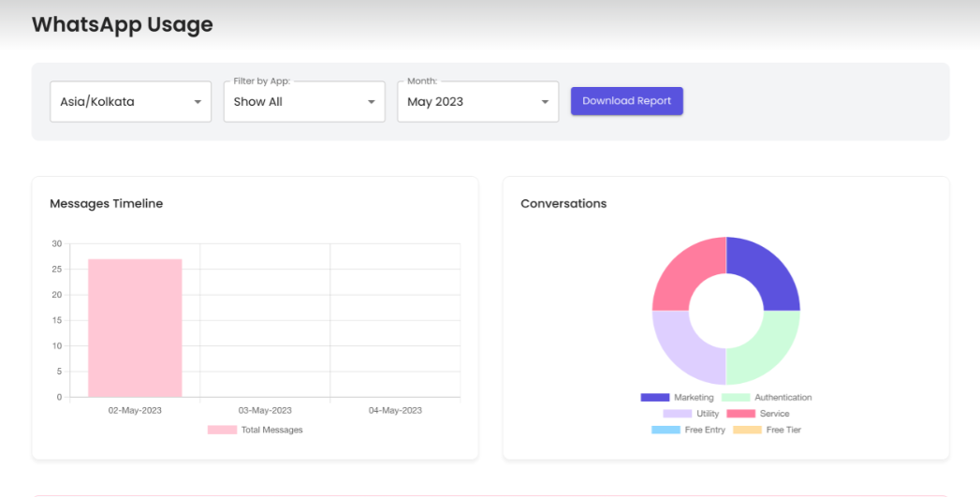Click the y-axis value 25
The height and width of the screenshot is (497, 980).
57,270
